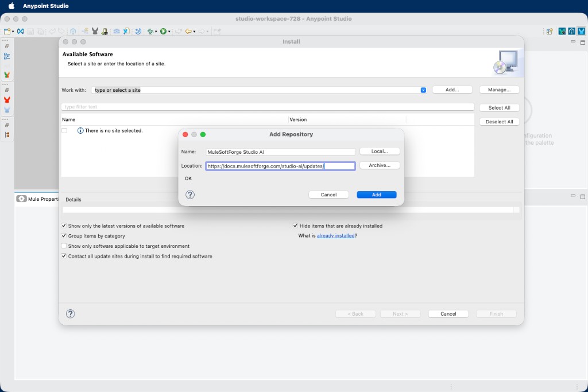Click the red Mule icon in left sidebar
The image size is (588, 392).
pos(7,100)
